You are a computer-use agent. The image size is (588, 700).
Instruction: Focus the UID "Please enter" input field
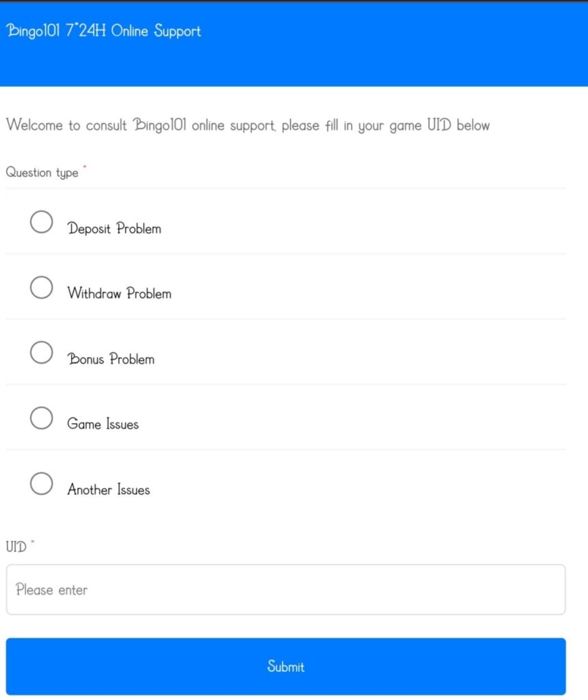click(x=286, y=589)
